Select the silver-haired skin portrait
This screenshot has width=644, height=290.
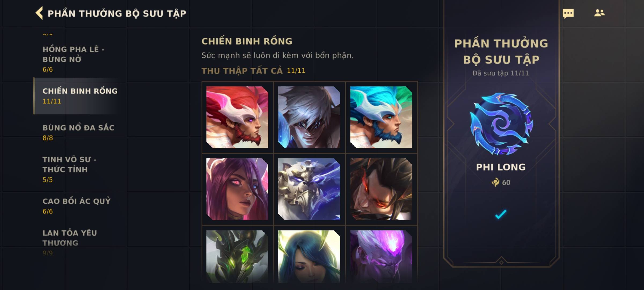309,117
